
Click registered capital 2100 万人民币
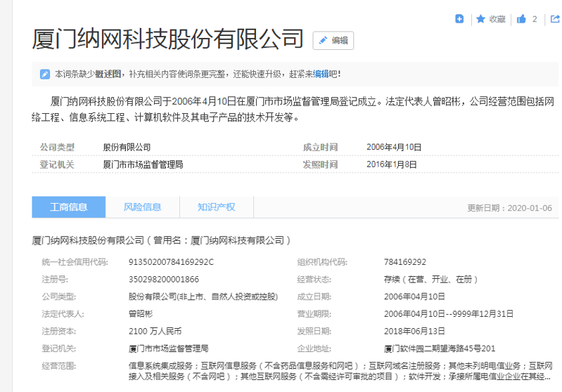[x=155, y=331]
